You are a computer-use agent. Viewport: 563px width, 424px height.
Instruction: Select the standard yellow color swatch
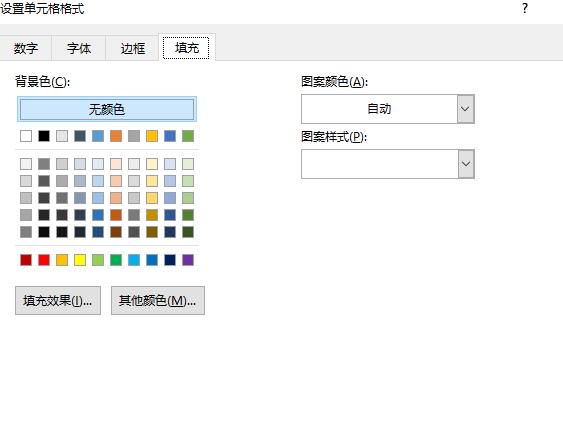[80, 260]
